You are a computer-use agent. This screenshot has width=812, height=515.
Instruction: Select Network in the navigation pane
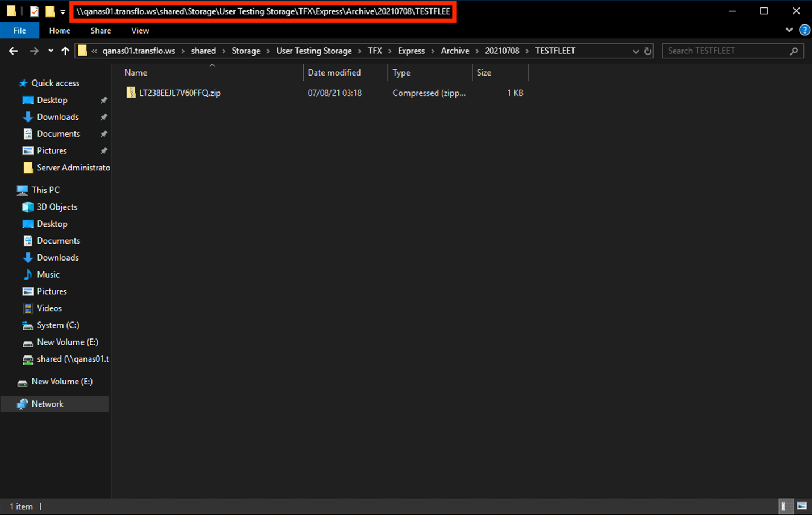47,404
